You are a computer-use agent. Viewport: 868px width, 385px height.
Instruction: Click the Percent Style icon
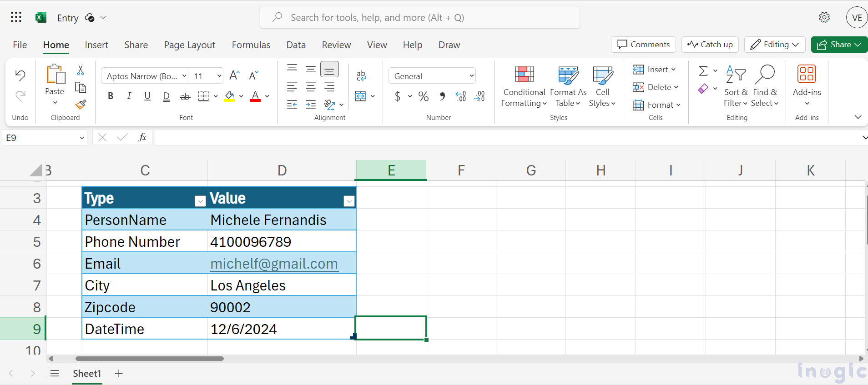click(423, 96)
